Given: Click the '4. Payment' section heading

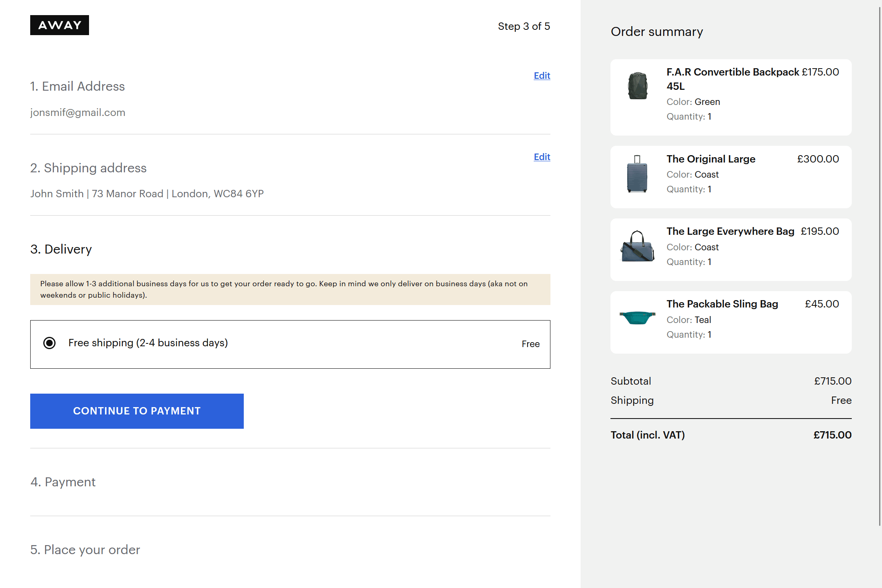Looking at the screenshot, I should tap(63, 482).
